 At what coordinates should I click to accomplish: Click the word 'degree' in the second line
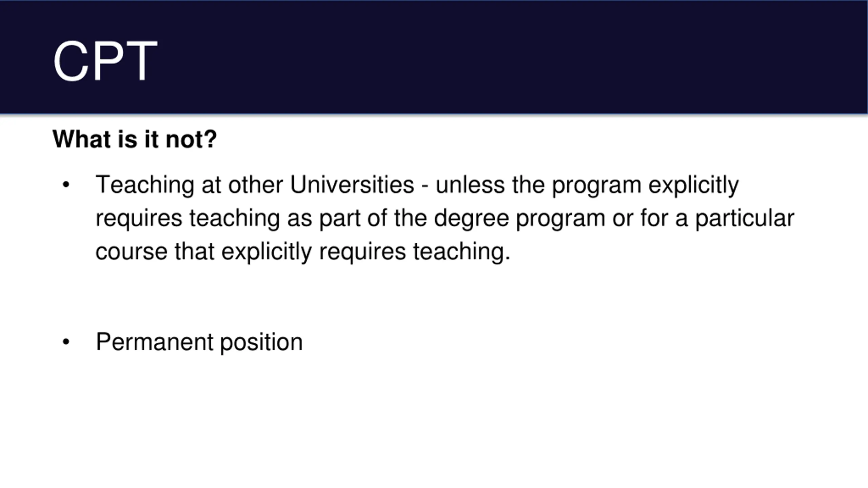pyautogui.click(x=471, y=218)
